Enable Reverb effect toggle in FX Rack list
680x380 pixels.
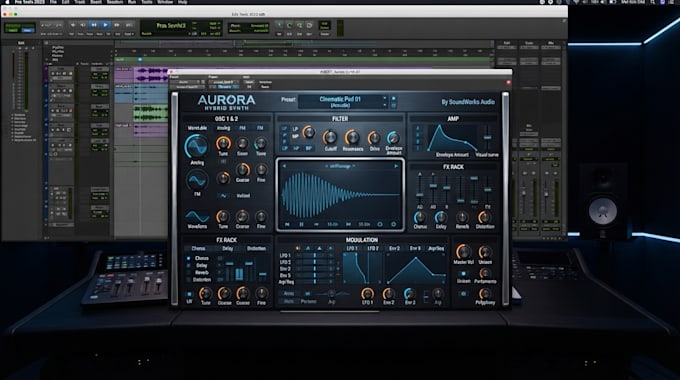point(188,272)
